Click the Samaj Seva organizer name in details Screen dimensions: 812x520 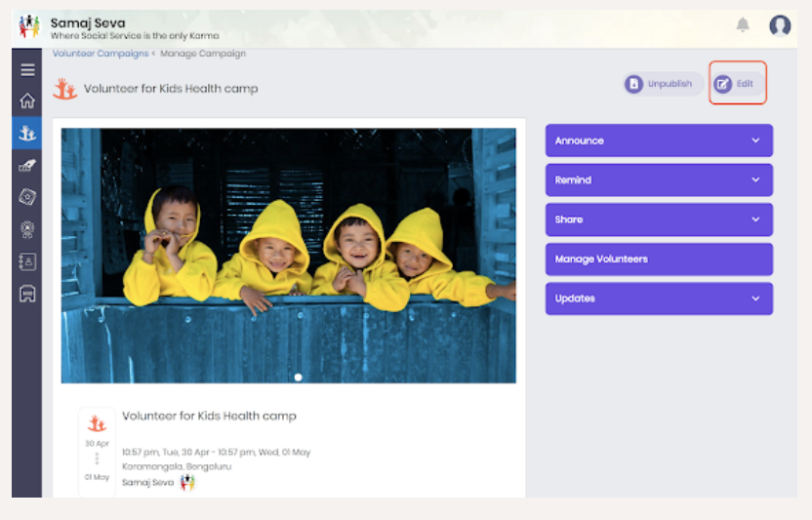[x=147, y=482]
